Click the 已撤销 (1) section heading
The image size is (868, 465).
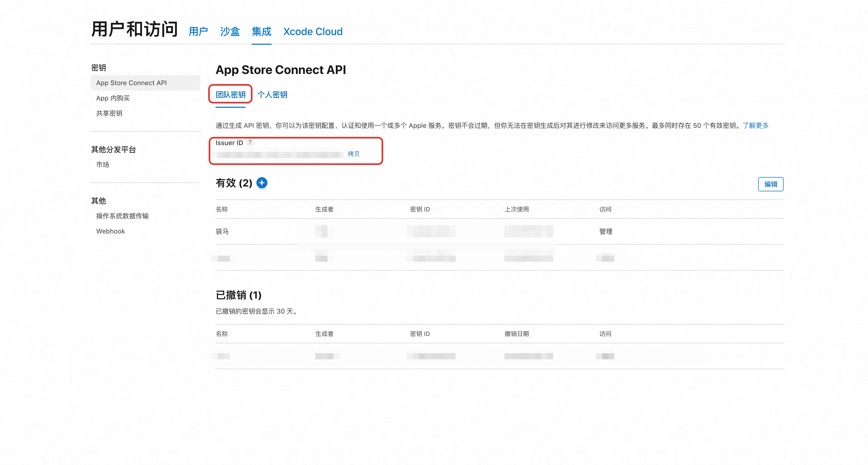click(x=238, y=295)
